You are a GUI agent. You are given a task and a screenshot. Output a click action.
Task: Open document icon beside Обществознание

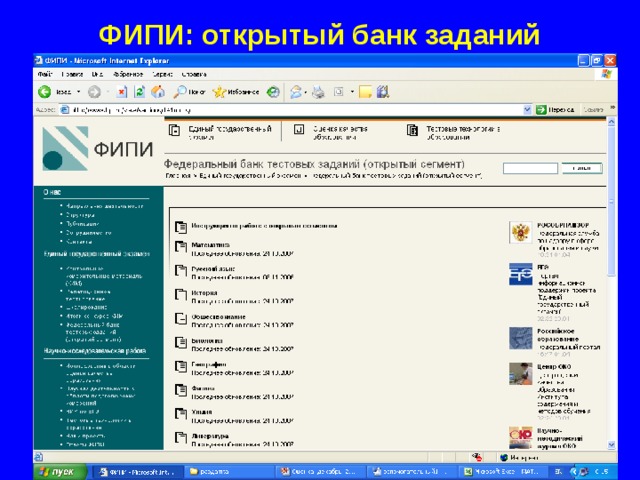[181, 318]
